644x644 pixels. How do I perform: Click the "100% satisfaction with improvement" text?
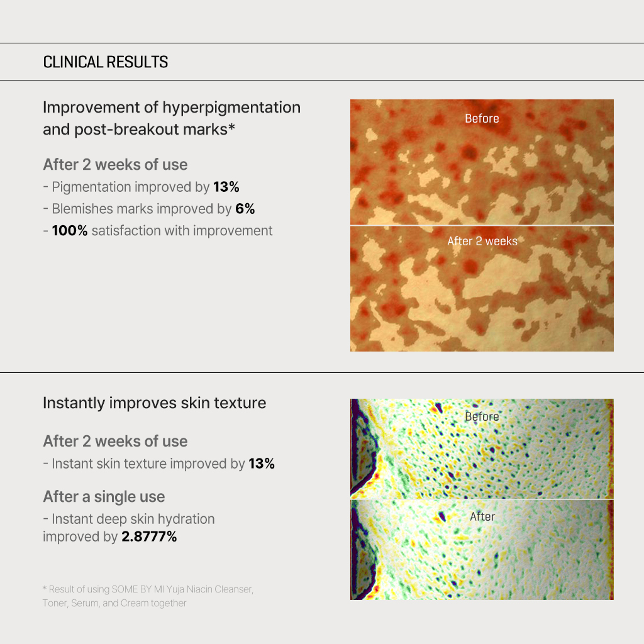point(162,231)
